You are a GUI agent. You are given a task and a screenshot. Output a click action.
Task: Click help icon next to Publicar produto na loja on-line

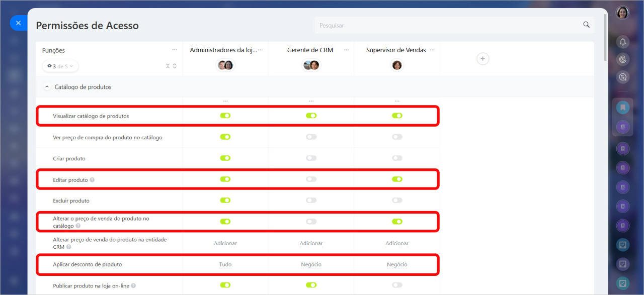pos(133,286)
